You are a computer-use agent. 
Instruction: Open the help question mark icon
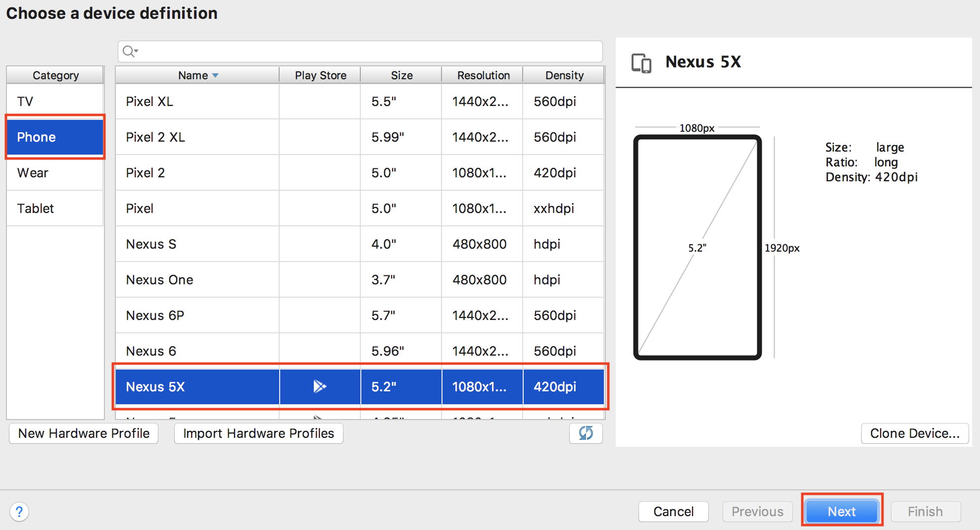(19, 512)
